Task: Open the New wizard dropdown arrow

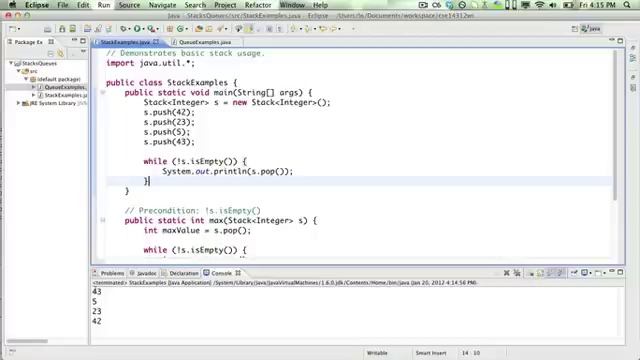Action: point(19,29)
